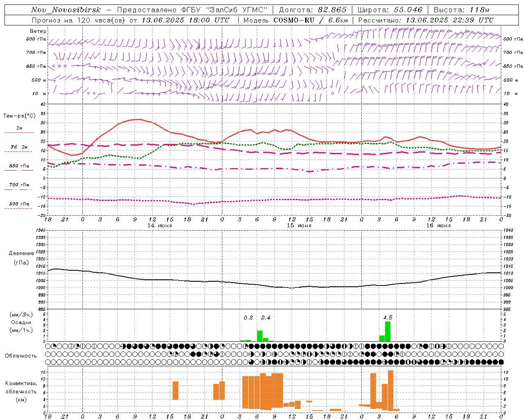
Task: Click the "Ветер" wind panel label
Action: click(x=38, y=31)
